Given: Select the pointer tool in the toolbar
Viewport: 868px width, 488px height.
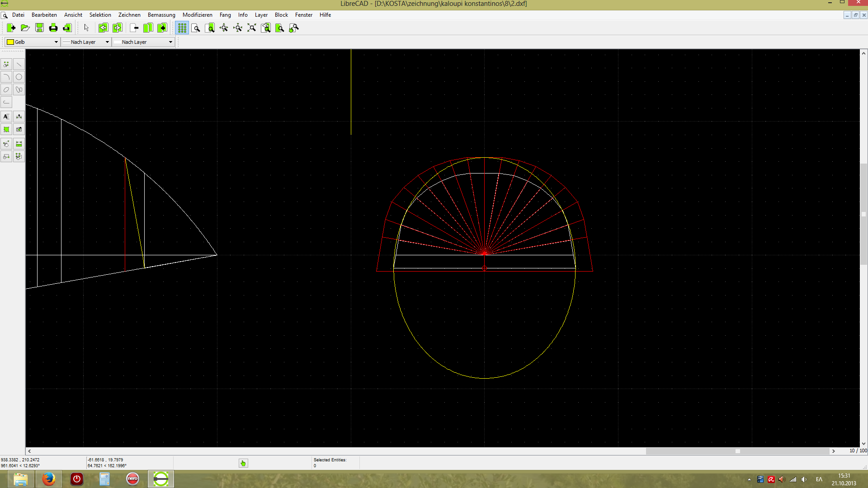Looking at the screenshot, I should [86, 28].
